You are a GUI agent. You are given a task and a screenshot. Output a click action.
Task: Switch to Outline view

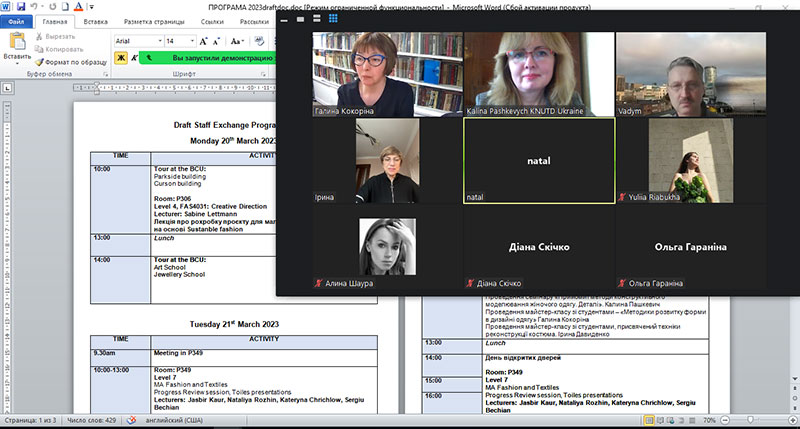(x=682, y=421)
